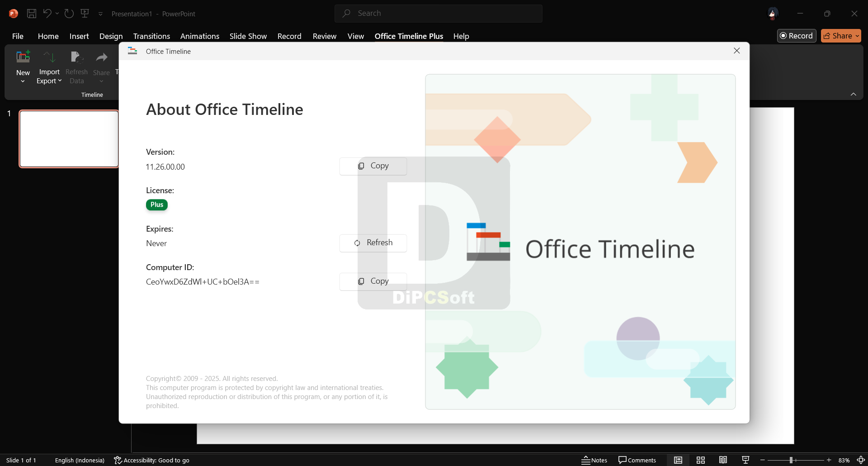
Task: Check accessibility status Good to go
Action: 151,460
